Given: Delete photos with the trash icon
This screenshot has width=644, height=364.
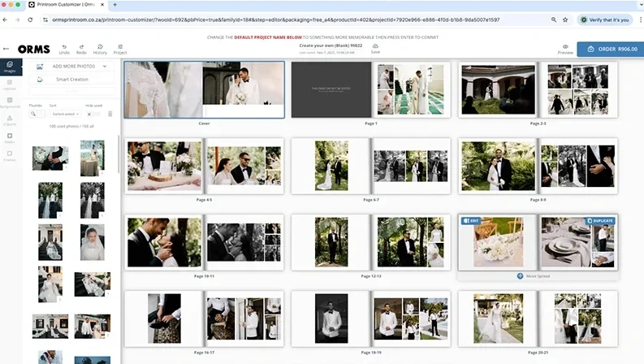Looking at the screenshot, I should [110, 114].
